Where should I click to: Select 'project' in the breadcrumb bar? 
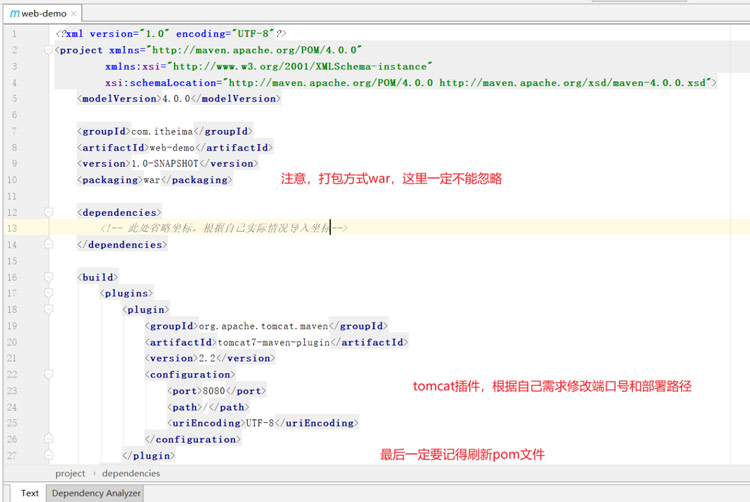[70, 473]
